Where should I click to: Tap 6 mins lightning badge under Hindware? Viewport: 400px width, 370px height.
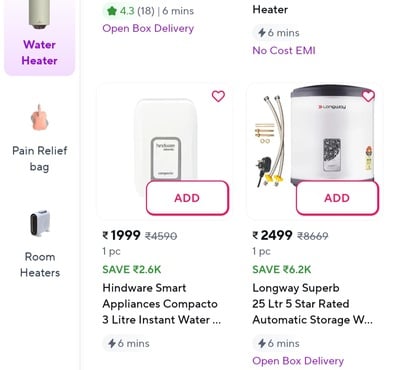[x=128, y=343]
